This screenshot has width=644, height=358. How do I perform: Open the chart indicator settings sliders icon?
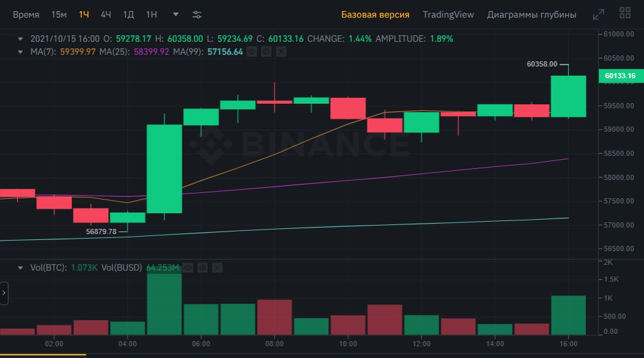197,15
